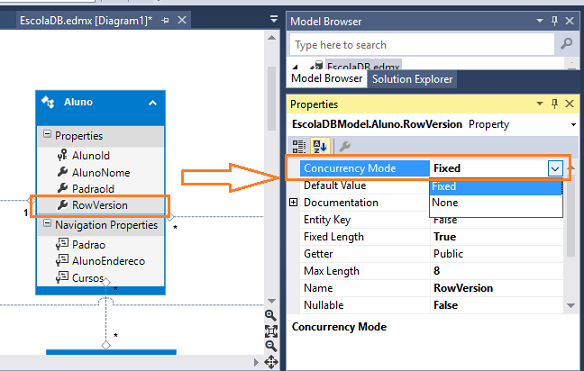Click the zoom in icon on diagram
This screenshot has height=371, width=584.
pyautogui.click(x=271, y=315)
